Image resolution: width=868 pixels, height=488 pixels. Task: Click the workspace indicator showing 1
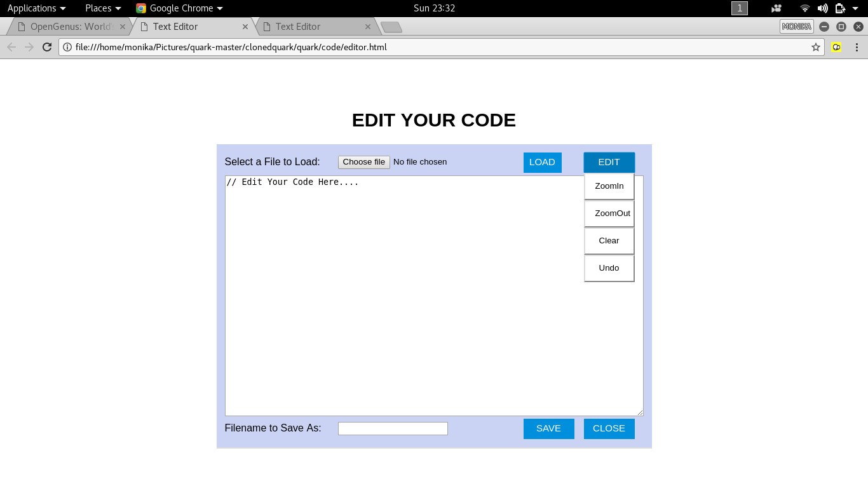[739, 8]
